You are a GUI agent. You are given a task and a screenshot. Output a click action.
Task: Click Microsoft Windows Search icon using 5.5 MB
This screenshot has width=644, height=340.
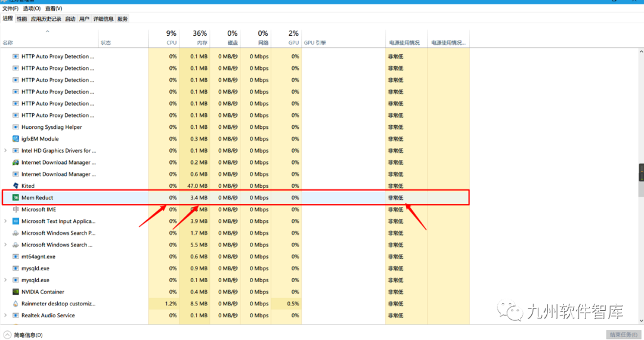click(x=16, y=245)
